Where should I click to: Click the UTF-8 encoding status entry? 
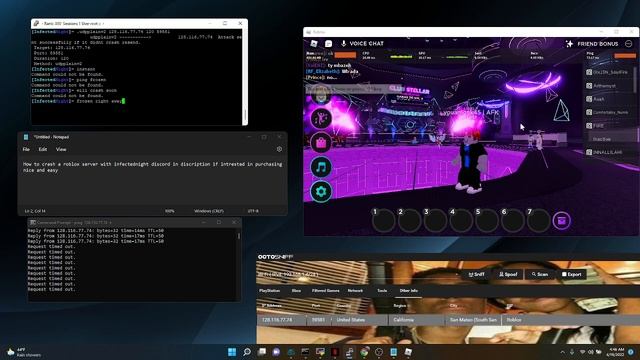253,211
